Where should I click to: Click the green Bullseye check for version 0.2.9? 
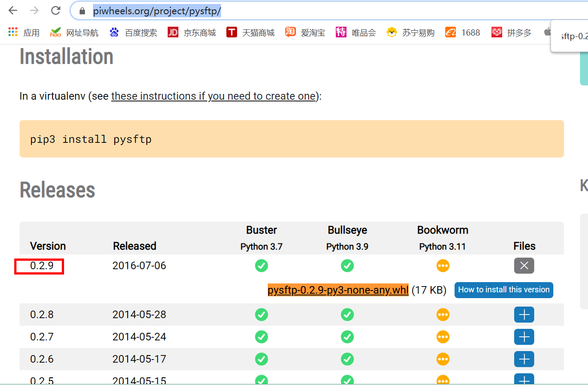pos(347,266)
